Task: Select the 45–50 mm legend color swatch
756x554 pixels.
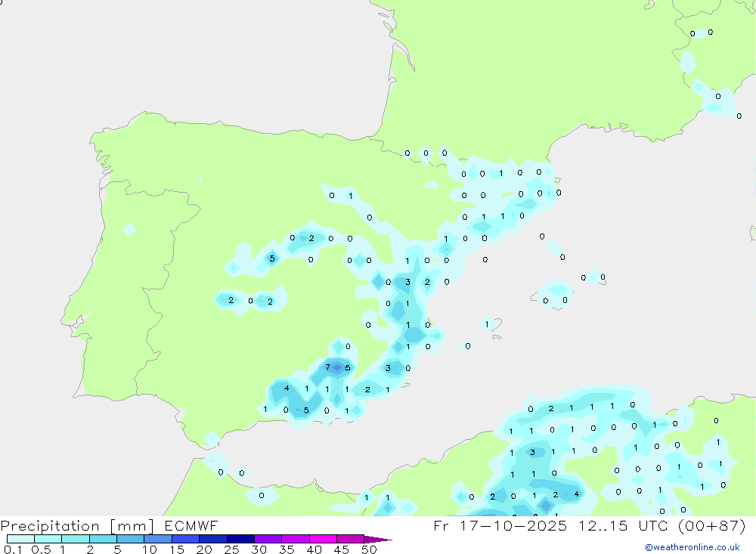Action: point(351,539)
